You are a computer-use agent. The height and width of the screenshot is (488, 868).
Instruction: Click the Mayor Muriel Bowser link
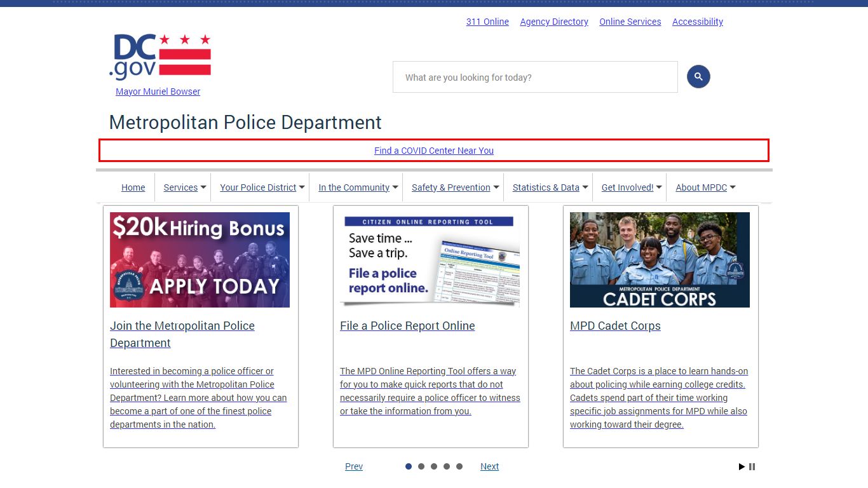tap(158, 91)
